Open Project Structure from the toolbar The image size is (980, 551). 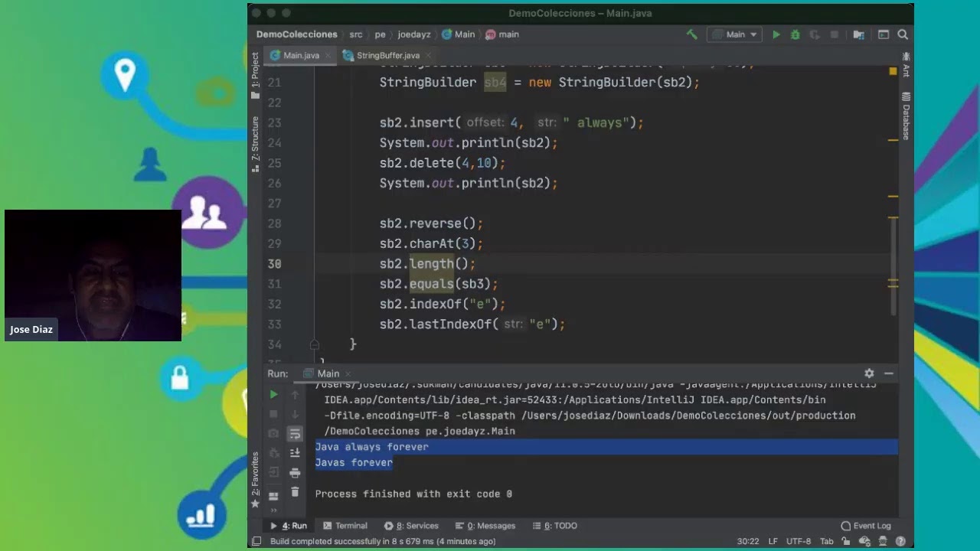[858, 34]
